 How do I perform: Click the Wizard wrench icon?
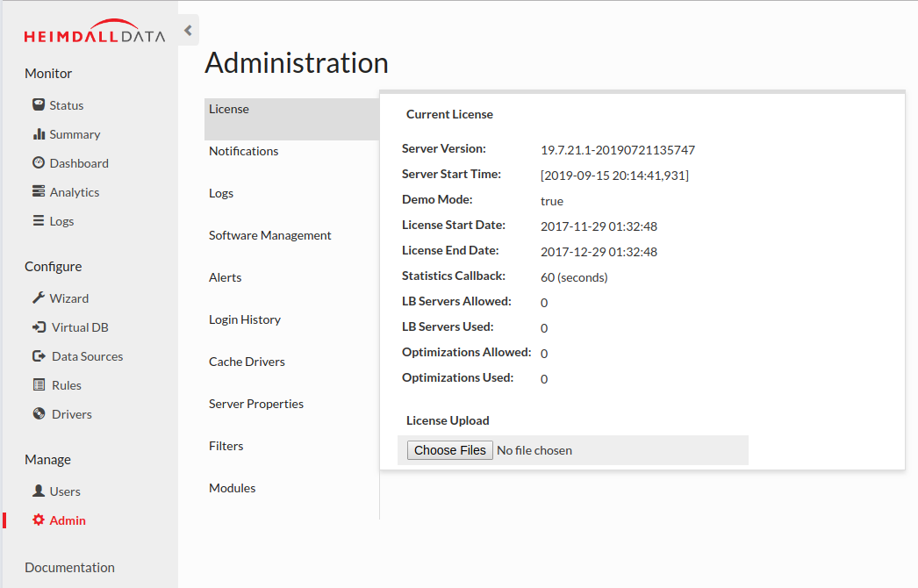coord(39,298)
